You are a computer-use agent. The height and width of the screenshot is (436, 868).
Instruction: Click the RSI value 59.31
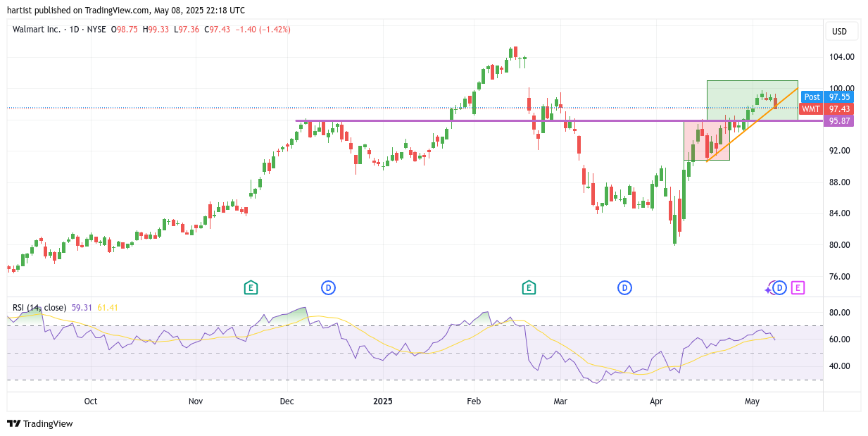pos(82,308)
